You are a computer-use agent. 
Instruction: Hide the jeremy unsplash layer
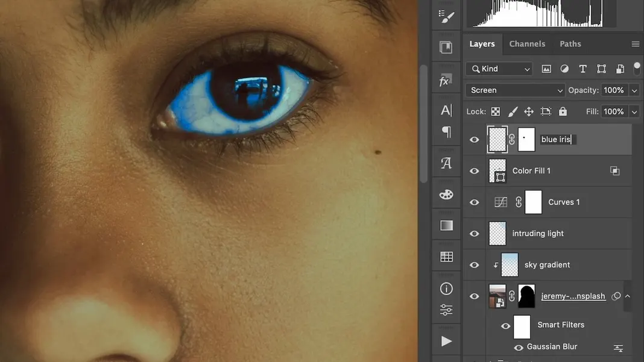475,296
